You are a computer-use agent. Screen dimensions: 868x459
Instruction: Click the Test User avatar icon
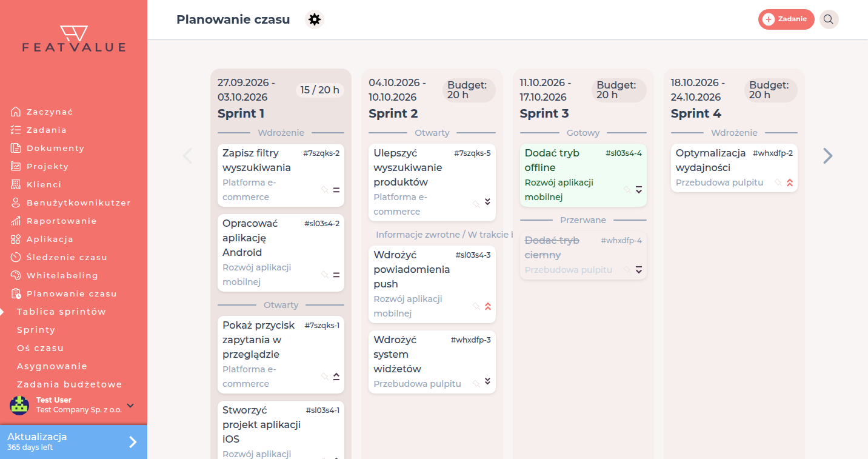[19, 405]
